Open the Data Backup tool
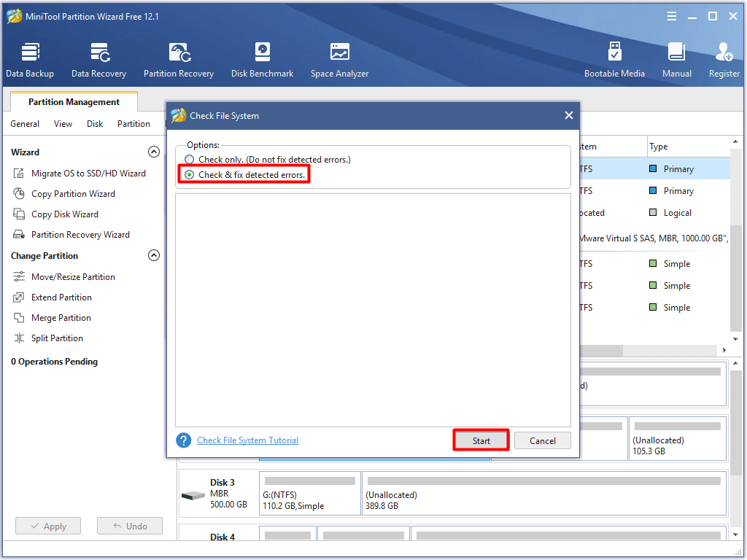 pos(30,60)
